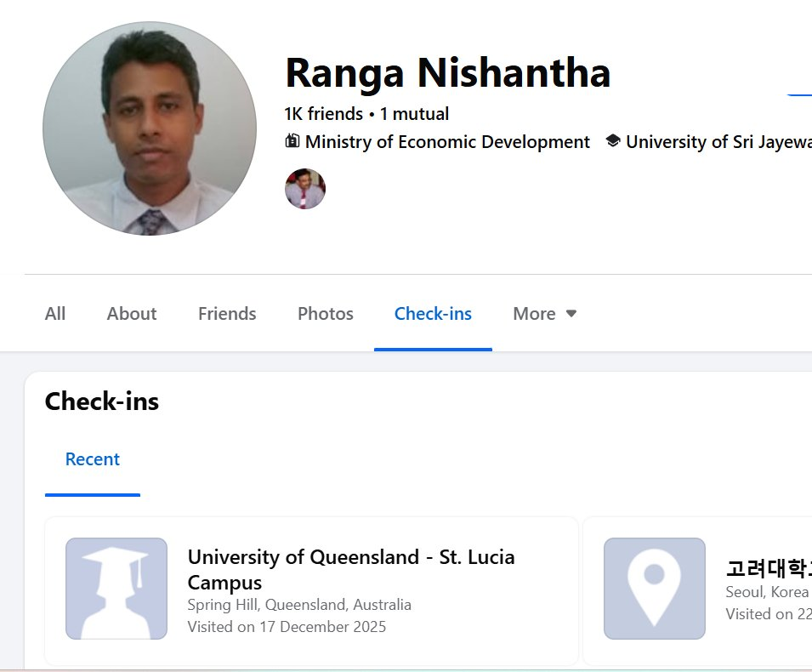
Task: Open University of Queensland graduate placeholder thumbnail
Action: coord(116,589)
